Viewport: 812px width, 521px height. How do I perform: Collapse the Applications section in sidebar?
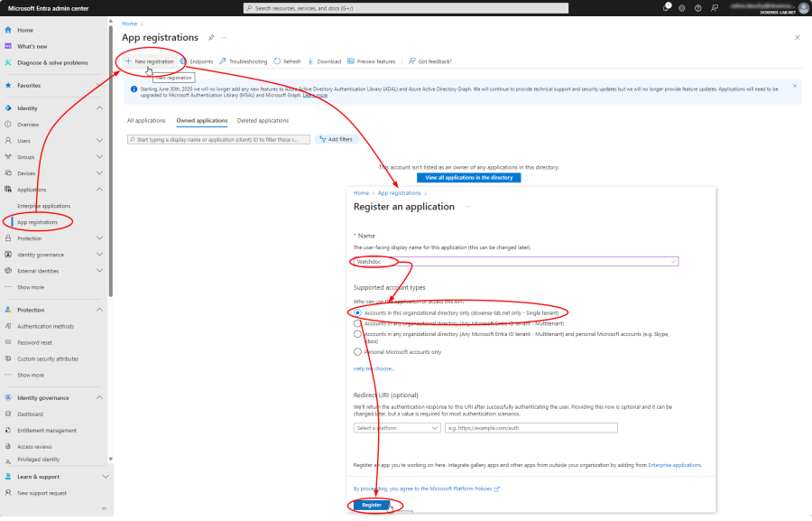tap(99, 190)
